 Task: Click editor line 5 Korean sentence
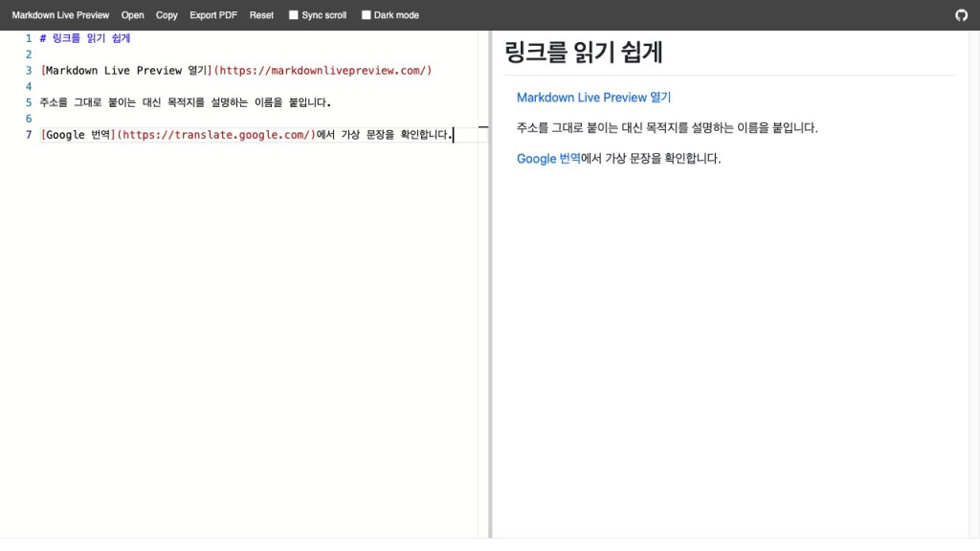(185, 102)
